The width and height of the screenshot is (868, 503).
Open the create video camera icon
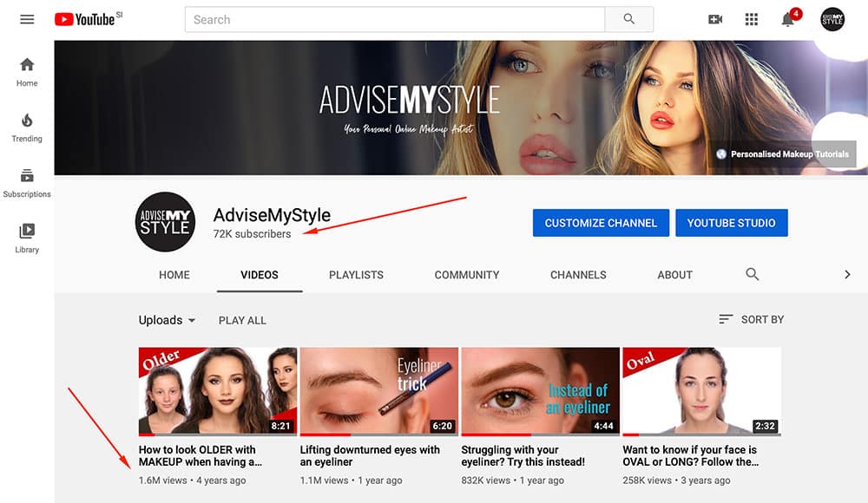point(715,19)
